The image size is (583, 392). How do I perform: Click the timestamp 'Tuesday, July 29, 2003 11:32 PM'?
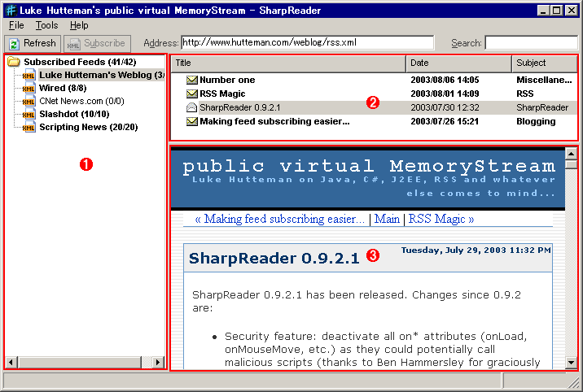click(x=476, y=250)
